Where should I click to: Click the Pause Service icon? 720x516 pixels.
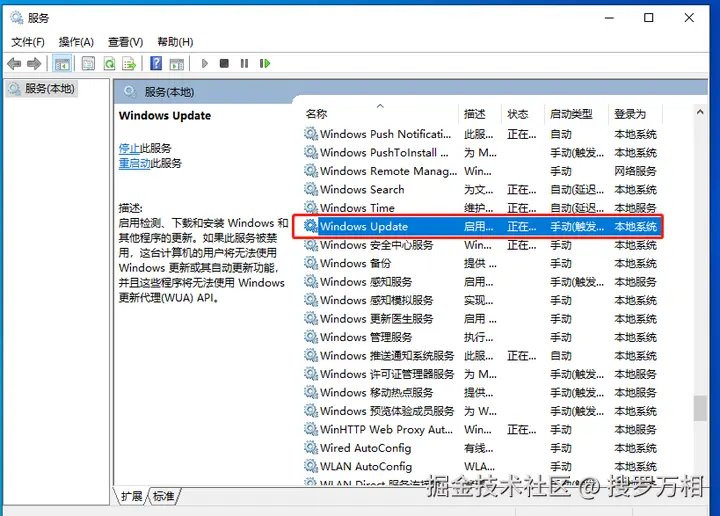coord(244,63)
